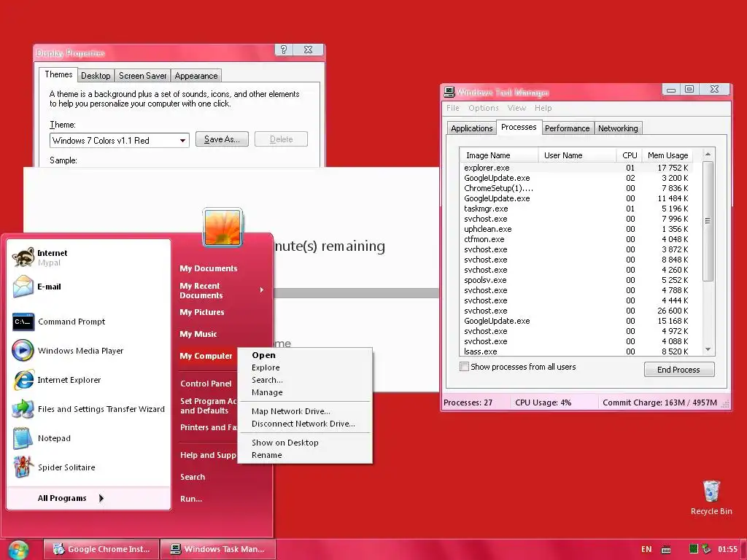Open Task Manager File menu
This screenshot has height=560, width=747.
(x=452, y=108)
